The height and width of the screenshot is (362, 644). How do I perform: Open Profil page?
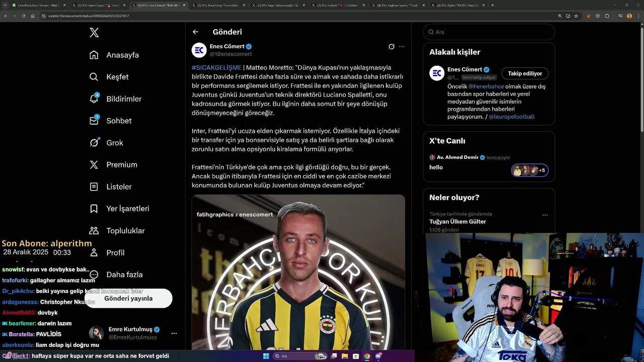tap(107, 252)
